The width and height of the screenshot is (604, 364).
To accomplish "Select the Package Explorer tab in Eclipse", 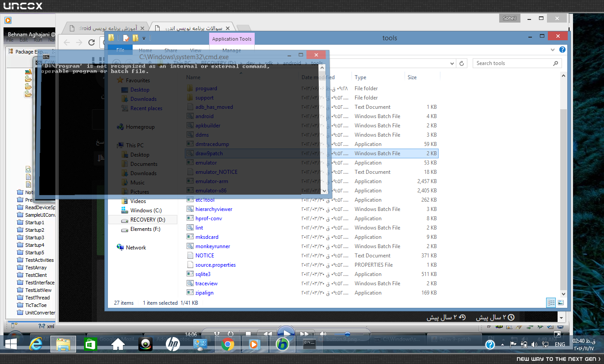I will 31,52.
